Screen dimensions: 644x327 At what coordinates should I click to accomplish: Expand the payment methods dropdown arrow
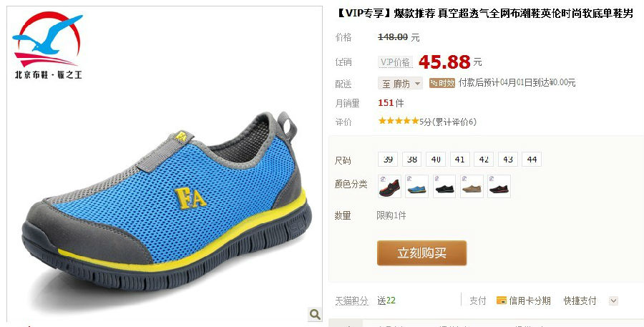pyautogui.click(x=613, y=301)
